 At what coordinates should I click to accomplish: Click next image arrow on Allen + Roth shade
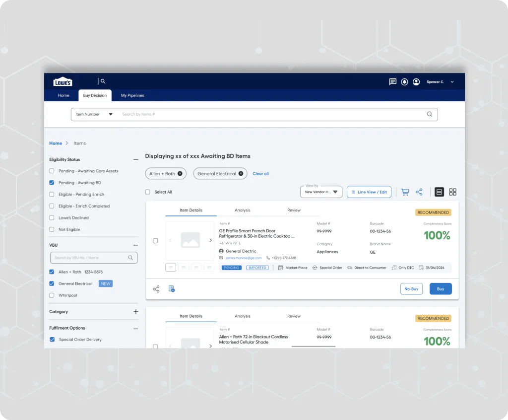point(210,346)
